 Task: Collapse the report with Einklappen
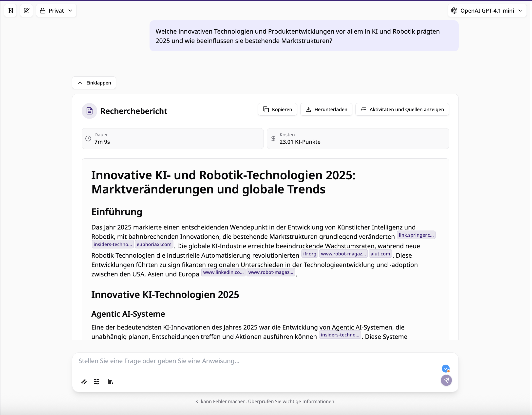click(94, 83)
